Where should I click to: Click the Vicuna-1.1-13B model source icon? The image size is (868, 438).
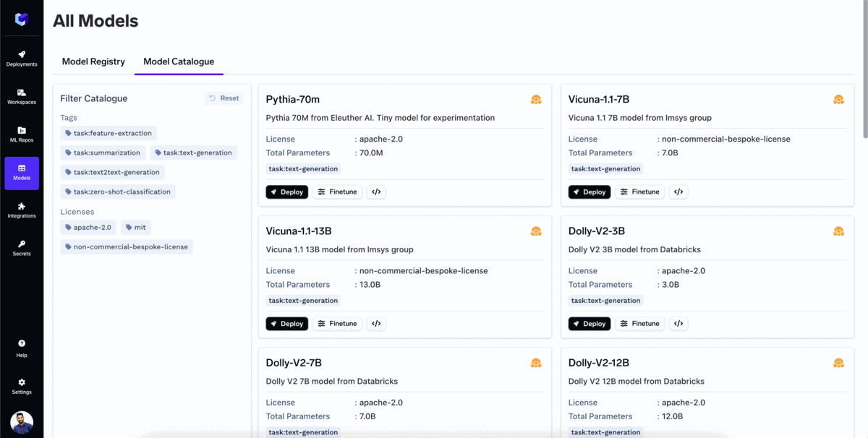point(536,231)
